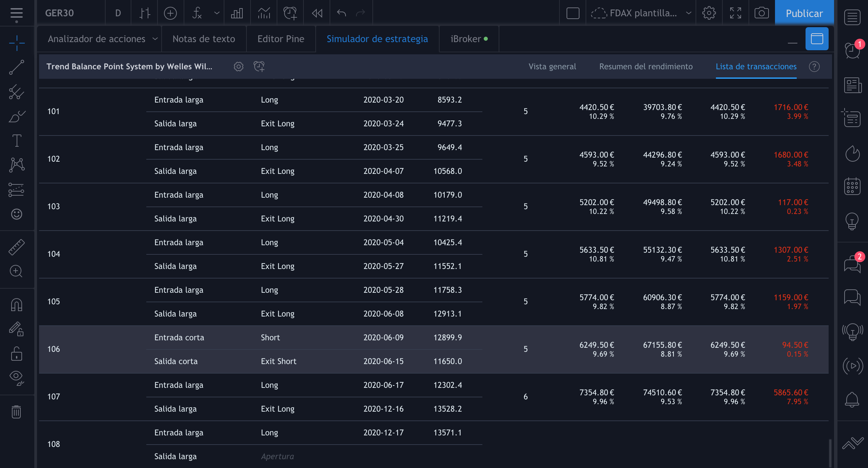
Task: Open FDAX plantilla layout dropdown
Action: pyautogui.click(x=688, y=13)
